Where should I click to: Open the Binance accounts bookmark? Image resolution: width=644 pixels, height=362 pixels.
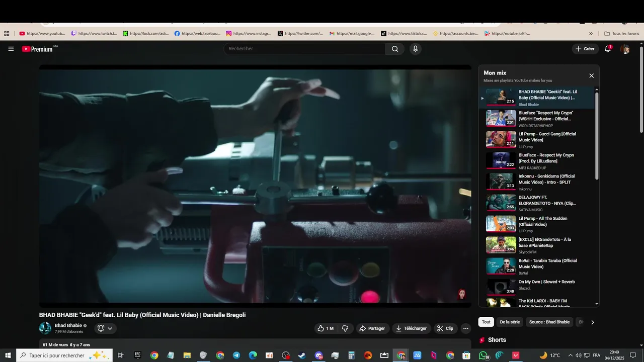(x=456, y=34)
